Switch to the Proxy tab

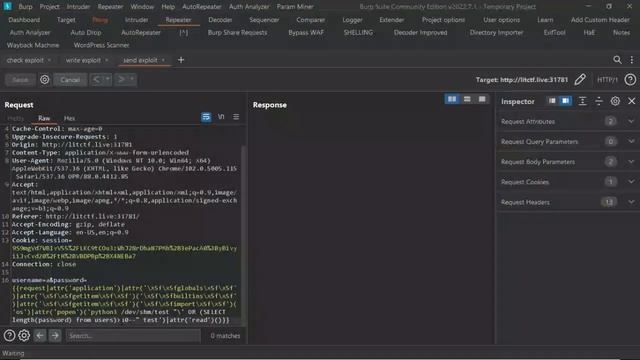pyautogui.click(x=100, y=20)
